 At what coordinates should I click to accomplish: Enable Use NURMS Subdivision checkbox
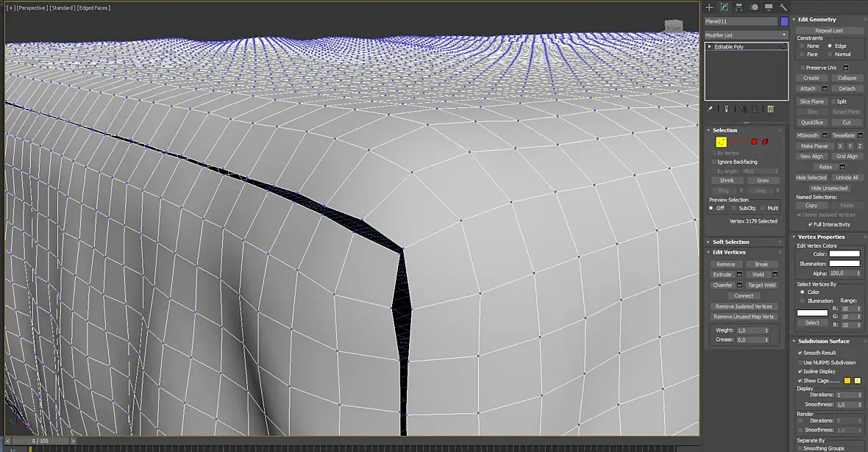800,362
